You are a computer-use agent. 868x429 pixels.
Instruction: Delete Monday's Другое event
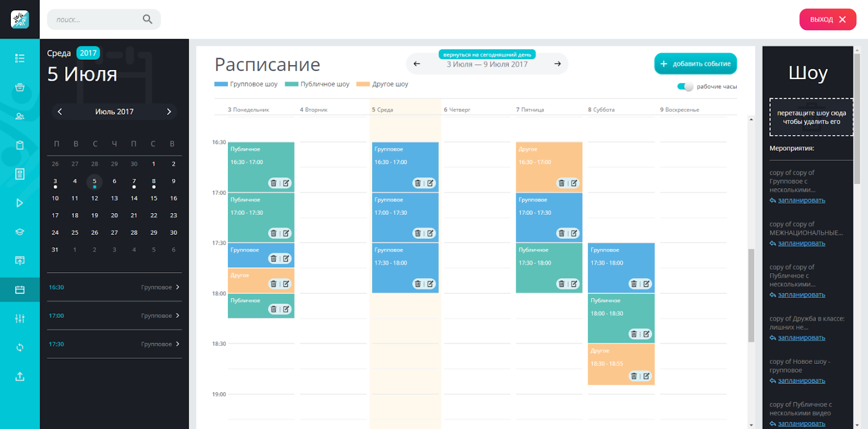tap(273, 284)
